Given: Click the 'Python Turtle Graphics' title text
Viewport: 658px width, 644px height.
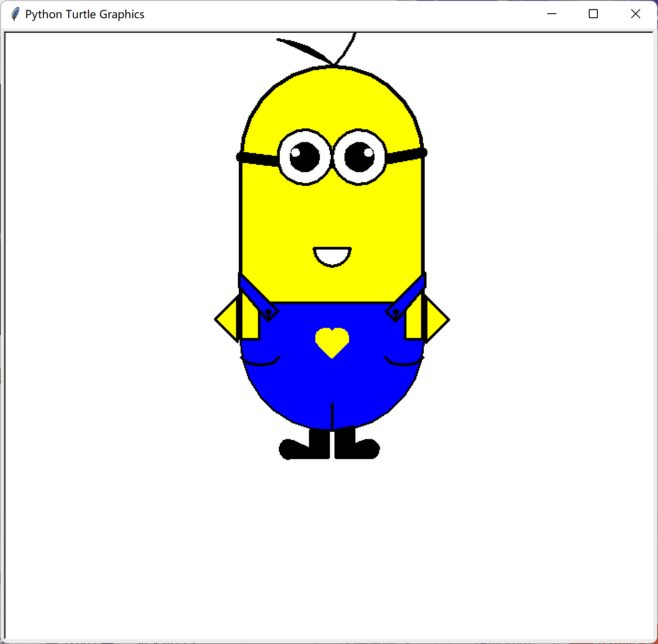Looking at the screenshot, I should [85, 15].
